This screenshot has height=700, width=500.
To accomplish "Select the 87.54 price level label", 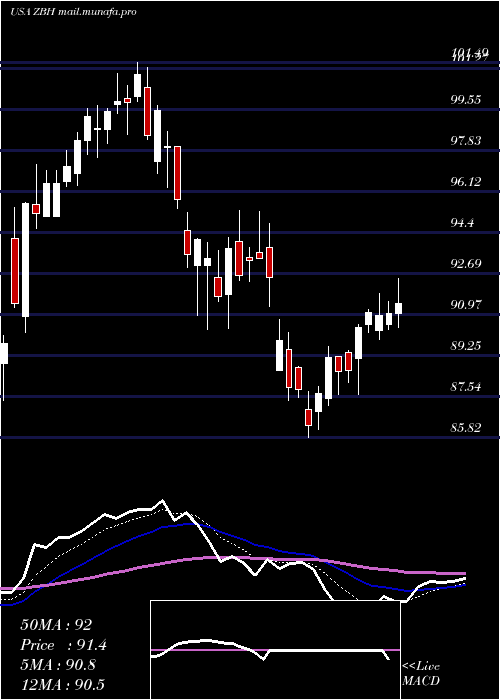I will [466, 387].
